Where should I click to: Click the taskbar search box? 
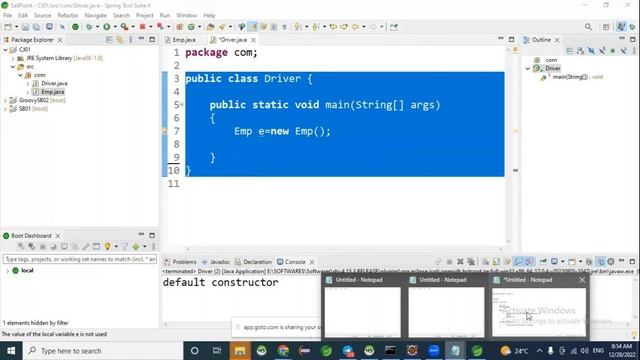click(x=103, y=351)
